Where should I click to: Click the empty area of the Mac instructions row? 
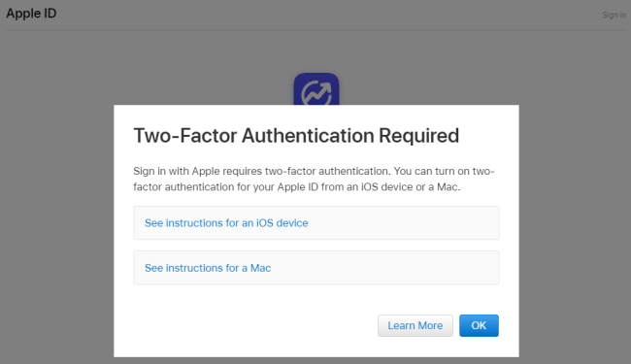[382, 268]
